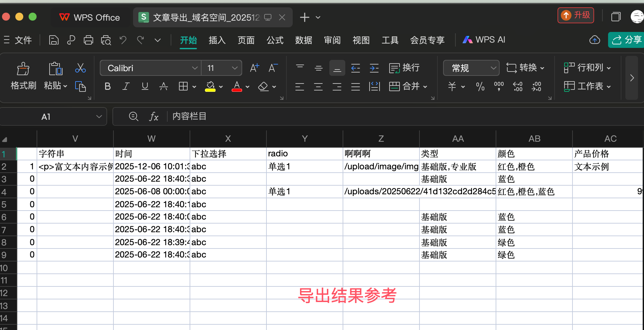Click the save document icon
644x330 pixels.
tap(54, 40)
